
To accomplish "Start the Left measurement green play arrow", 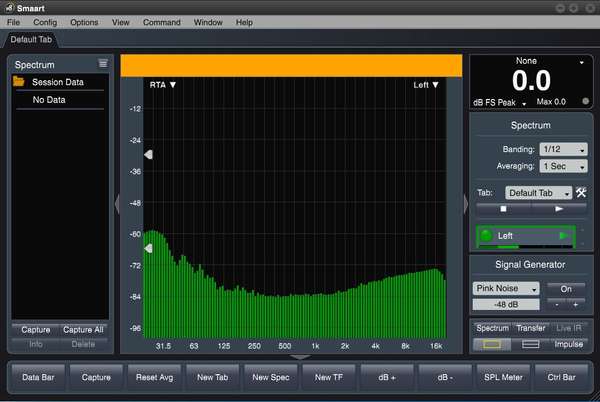I will 564,236.
